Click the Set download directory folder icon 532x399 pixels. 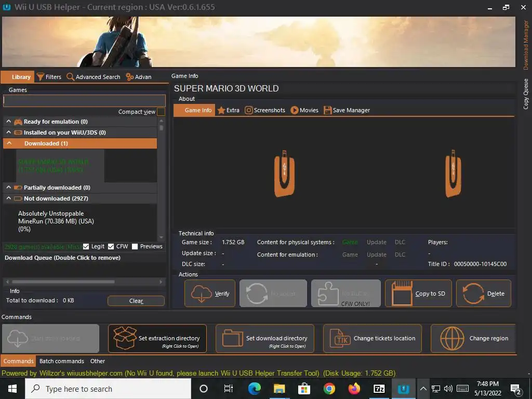click(x=232, y=338)
